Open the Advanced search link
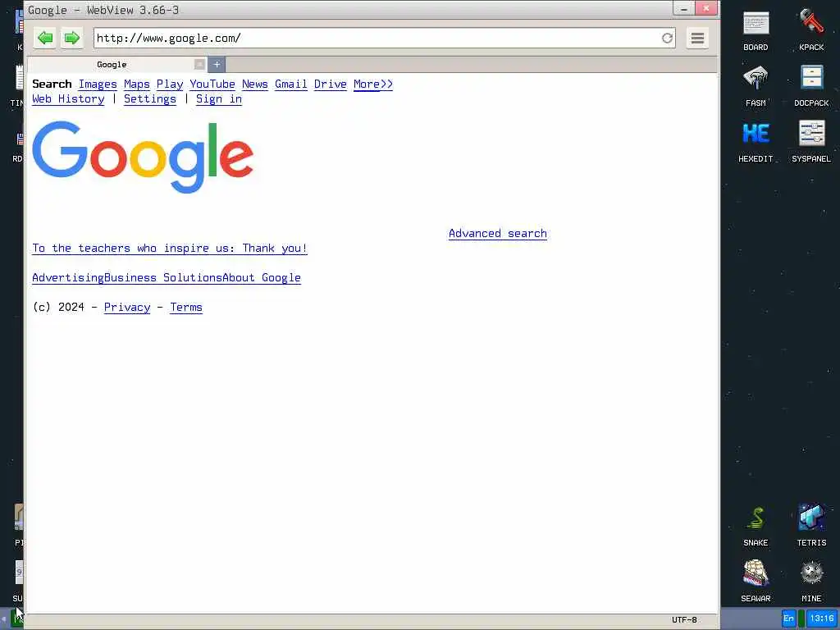This screenshot has width=840, height=630. click(x=498, y=234)
